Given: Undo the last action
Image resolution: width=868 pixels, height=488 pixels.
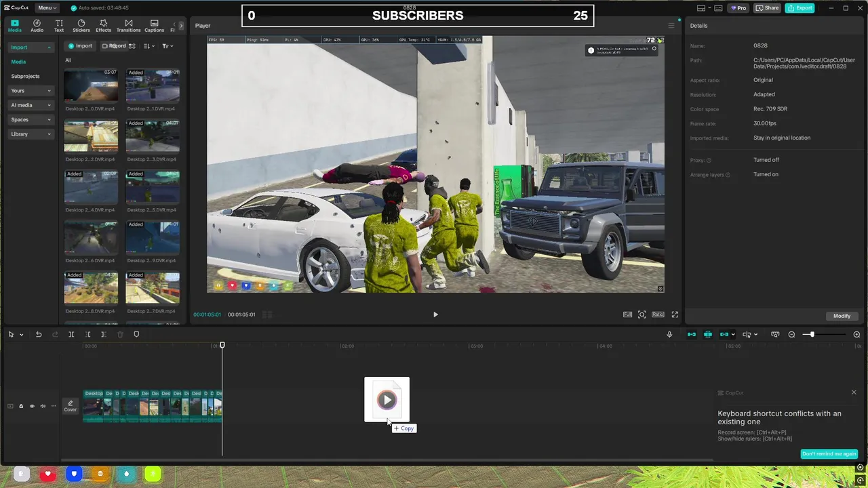Looking at the screenshot, I should coord(39,334).
